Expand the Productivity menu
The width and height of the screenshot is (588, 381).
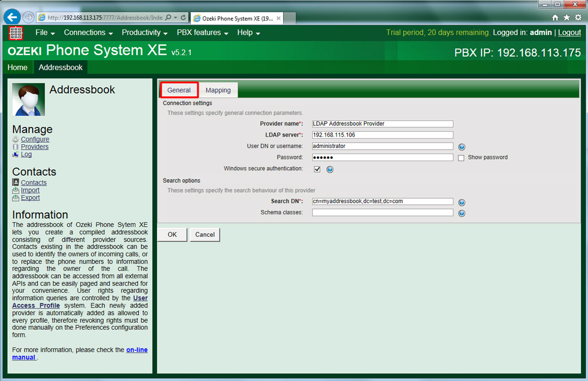pos(144,33)
